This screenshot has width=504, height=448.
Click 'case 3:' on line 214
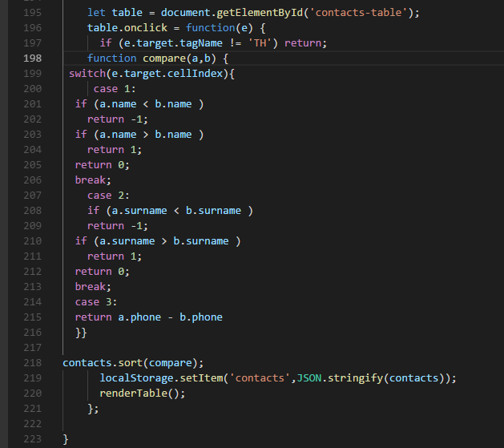[96, 302]
